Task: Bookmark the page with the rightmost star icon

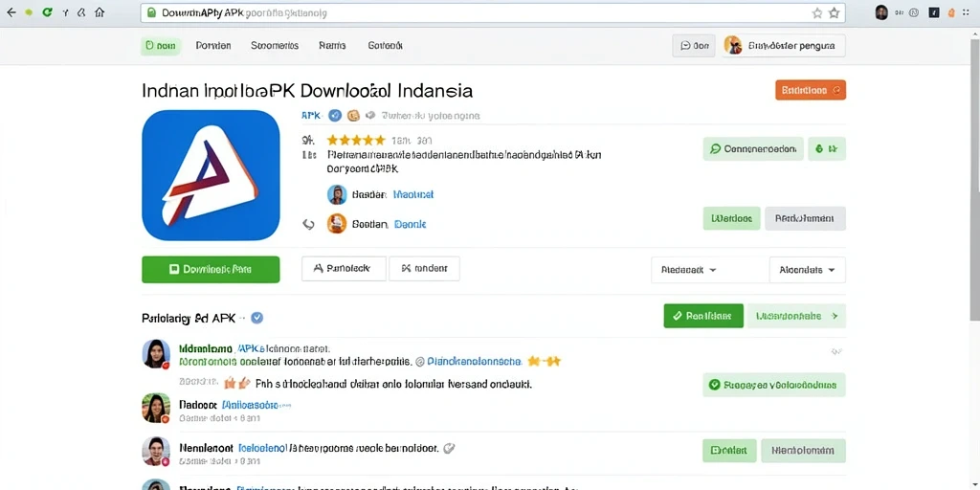Action: 835,13
